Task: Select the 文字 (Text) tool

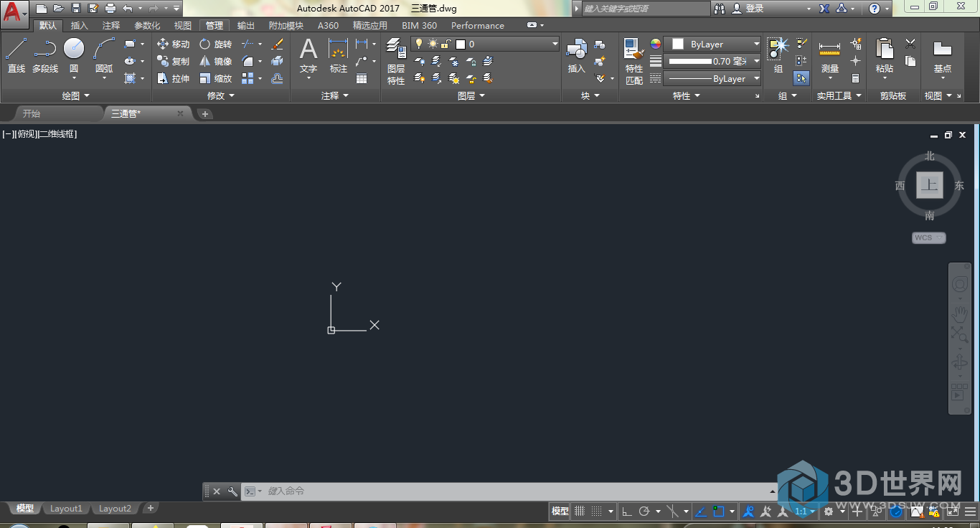Action: click(x=308, y=56)
